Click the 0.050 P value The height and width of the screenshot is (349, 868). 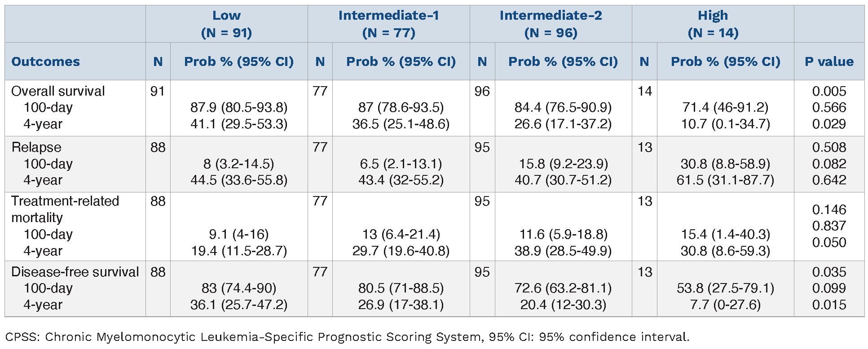(829, 242)
